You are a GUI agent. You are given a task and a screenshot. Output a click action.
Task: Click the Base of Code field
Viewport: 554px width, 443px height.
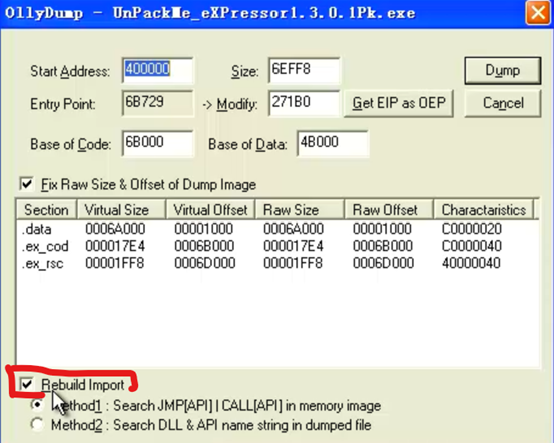(158, 143)
